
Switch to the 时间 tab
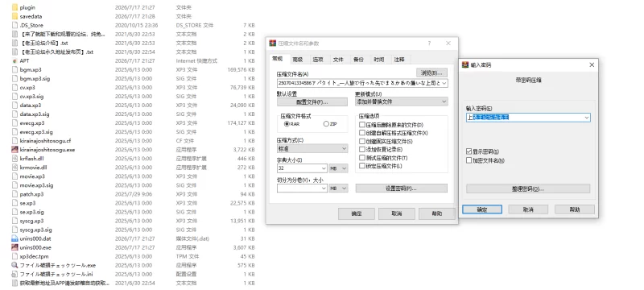379,60
